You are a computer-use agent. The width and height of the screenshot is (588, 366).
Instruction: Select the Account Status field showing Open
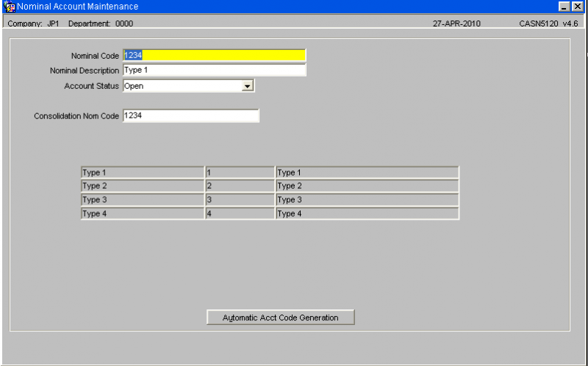[x=189, y=86]
